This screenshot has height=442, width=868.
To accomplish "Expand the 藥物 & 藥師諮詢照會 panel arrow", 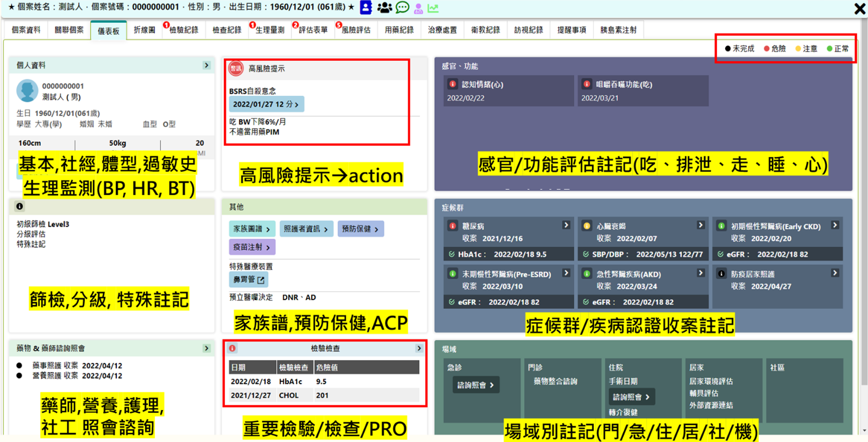I will 206,348.
